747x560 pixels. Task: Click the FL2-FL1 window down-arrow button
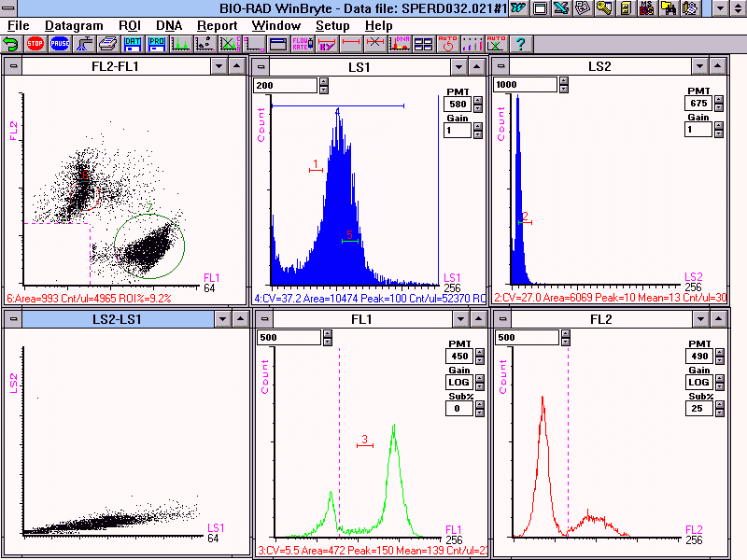click(218, 66)
